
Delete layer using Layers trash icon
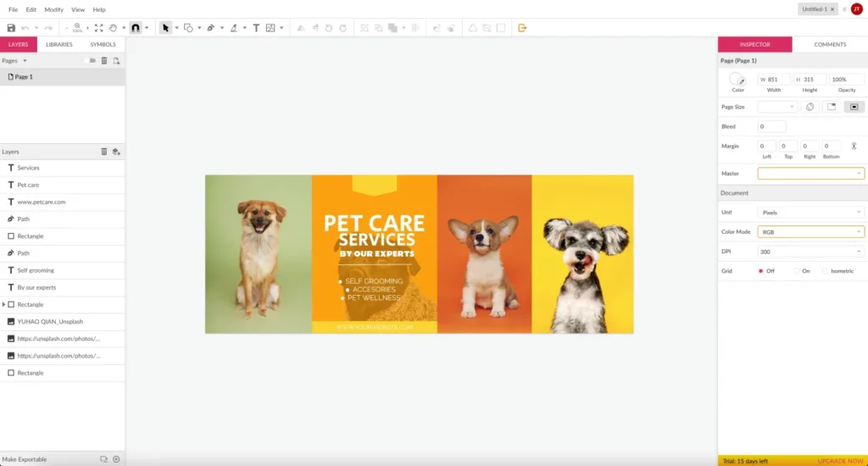pos(104,151)
